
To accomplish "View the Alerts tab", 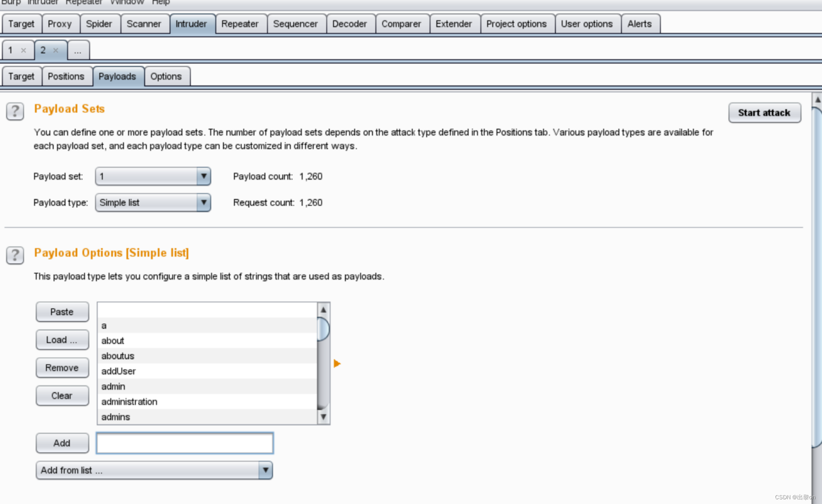I will coord(640,24).
